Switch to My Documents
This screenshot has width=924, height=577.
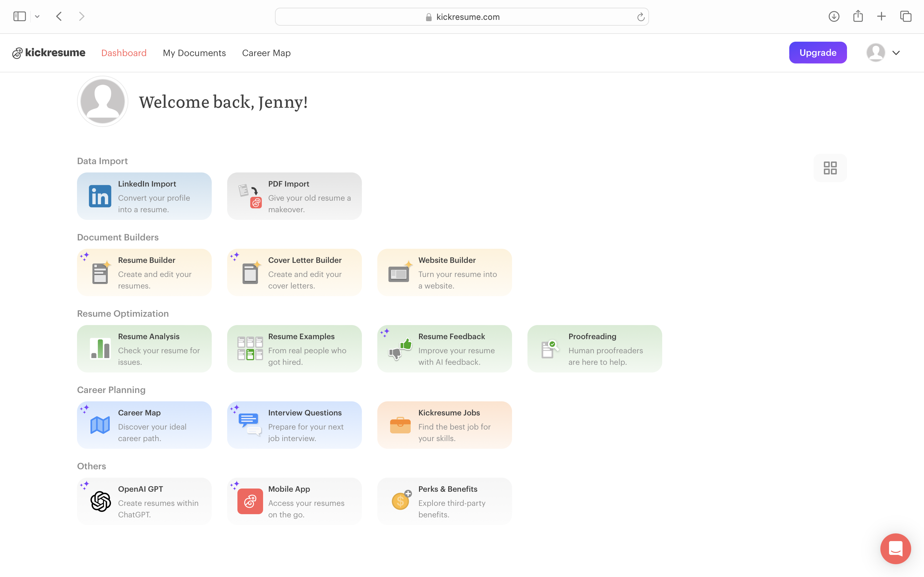pos(194,53)
